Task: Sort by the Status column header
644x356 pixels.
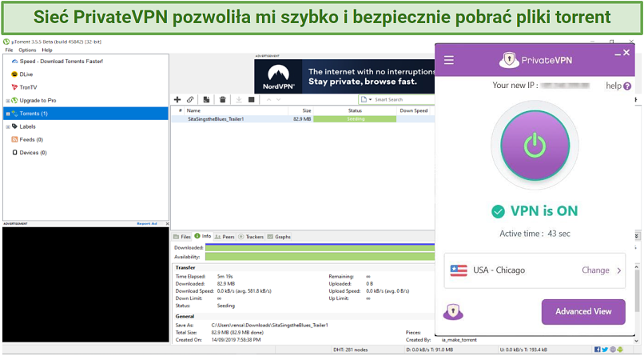Action: click(x=355, y=110)
